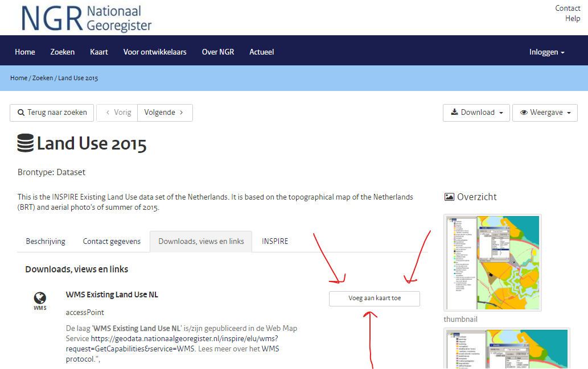Viewport: 588px width, 369px height.
Task: Click the eye icon on Weergave button
Action: click(x=524, y=113)
